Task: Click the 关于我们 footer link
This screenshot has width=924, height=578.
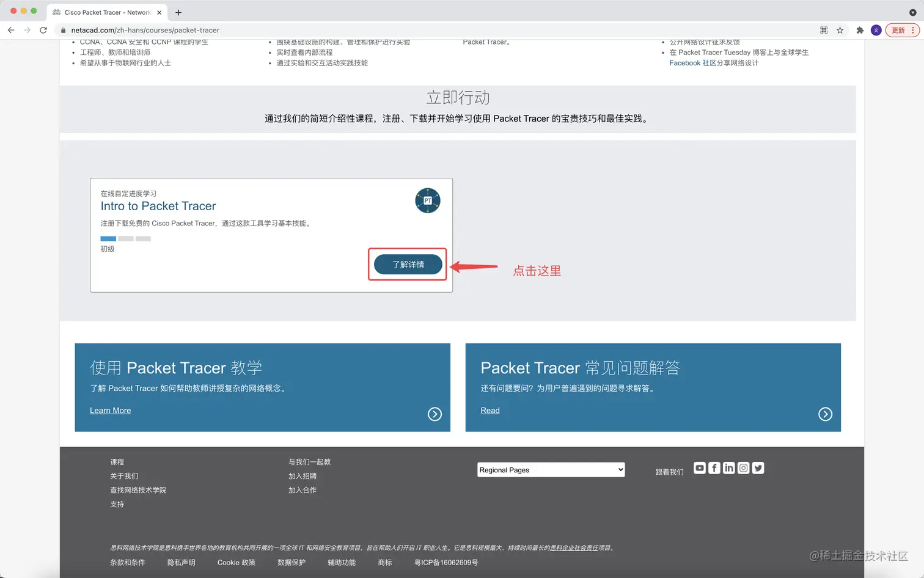Action: (124, 476)
